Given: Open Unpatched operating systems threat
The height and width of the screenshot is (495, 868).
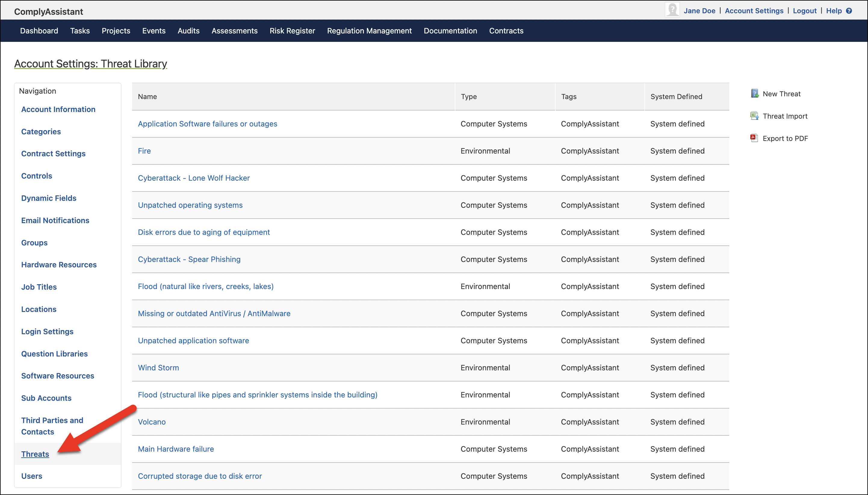Looking at the screenshot, I should click(190, 205).
